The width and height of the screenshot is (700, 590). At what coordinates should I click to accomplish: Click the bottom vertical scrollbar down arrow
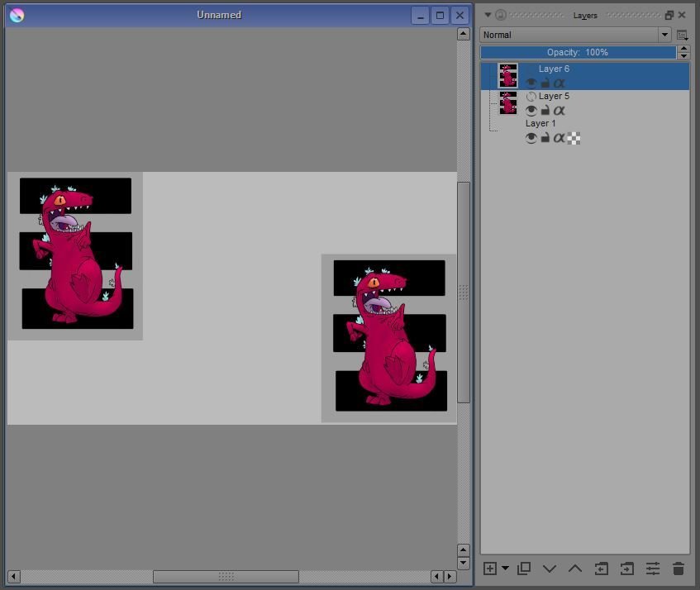(x=464, y=563)
